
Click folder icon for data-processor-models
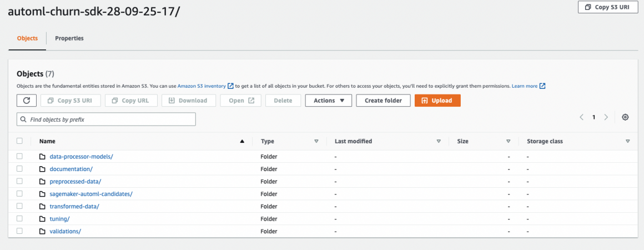point(42,157)
